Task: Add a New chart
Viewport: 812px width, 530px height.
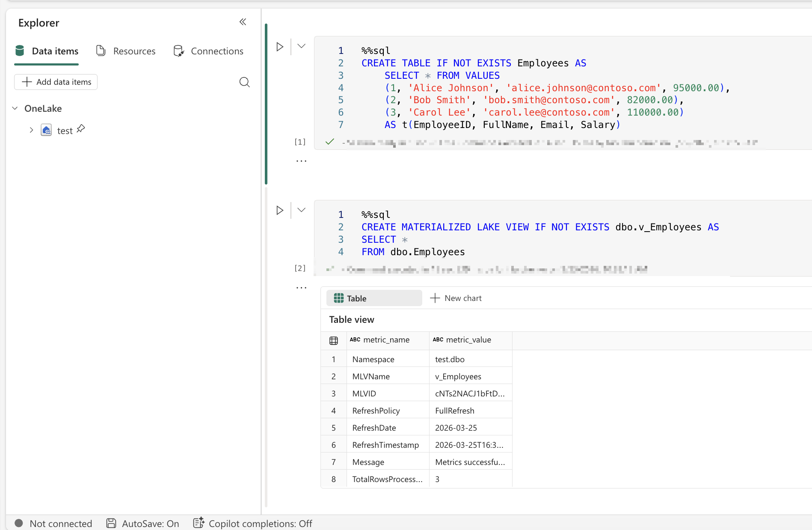Action: [456, 298]
